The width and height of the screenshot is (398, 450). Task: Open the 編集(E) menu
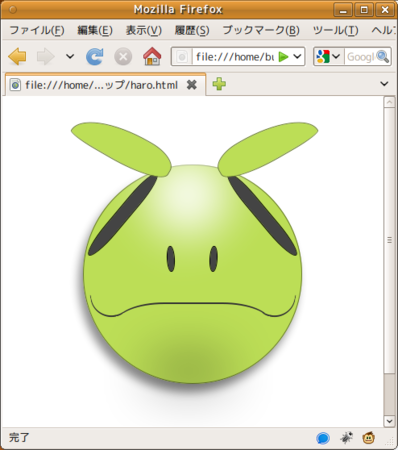(95, 30)
